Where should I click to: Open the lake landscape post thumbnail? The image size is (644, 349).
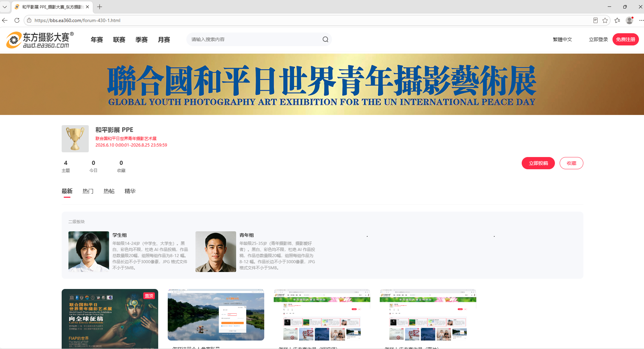click(x=216, y=315)
